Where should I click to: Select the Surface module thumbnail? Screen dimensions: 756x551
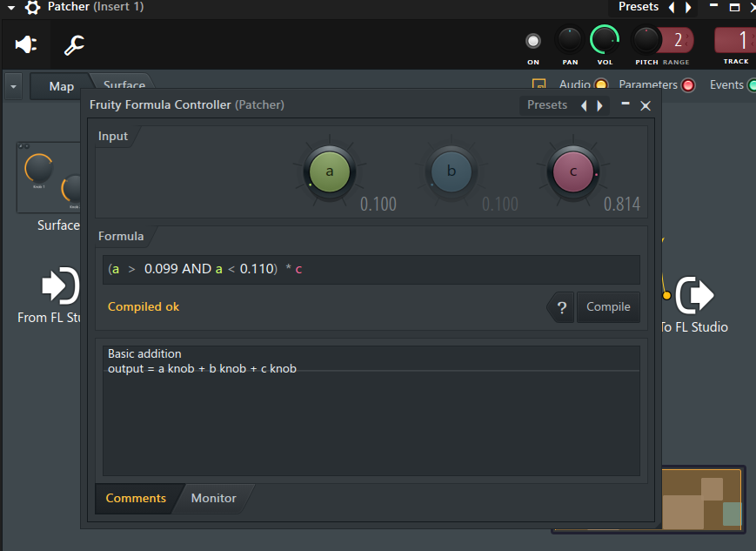(48, 177)
